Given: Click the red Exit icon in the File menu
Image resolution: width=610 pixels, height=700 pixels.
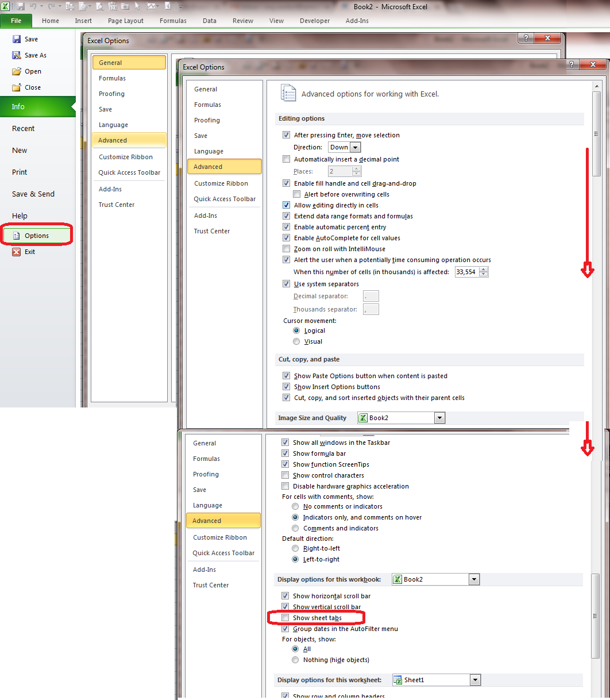Looking at the screenshot, I should [16, 252].
